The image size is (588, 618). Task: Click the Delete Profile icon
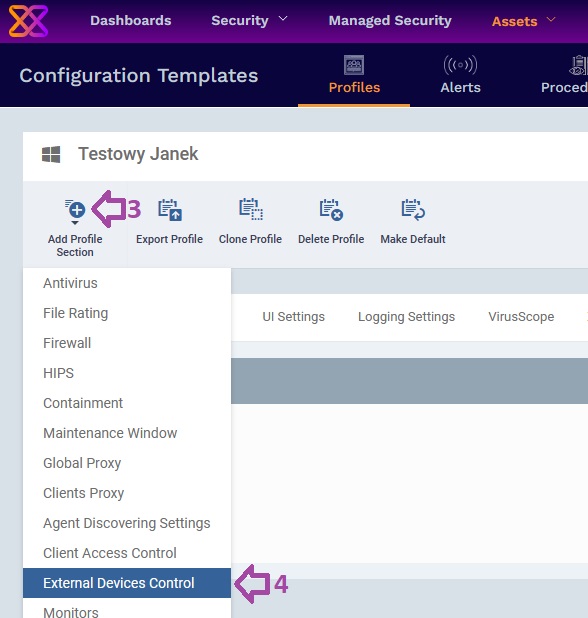pos(331,210)
